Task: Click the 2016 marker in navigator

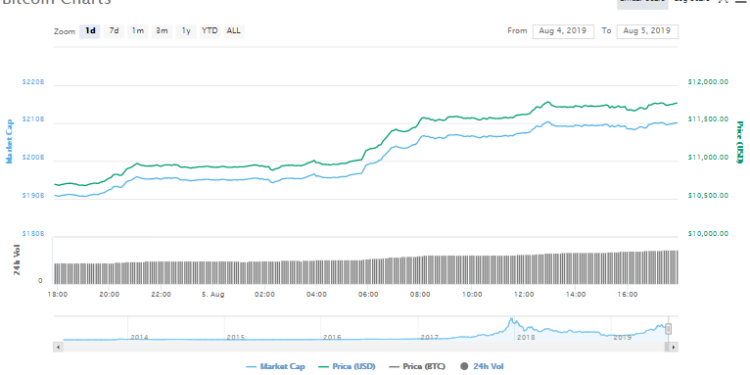Action: 332,337
